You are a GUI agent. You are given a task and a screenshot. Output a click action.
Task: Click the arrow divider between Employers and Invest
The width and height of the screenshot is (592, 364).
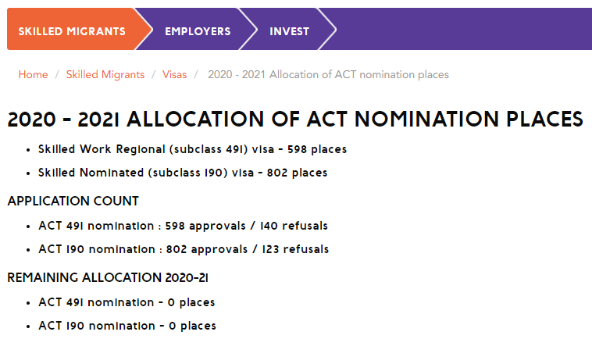coord(248,30)
